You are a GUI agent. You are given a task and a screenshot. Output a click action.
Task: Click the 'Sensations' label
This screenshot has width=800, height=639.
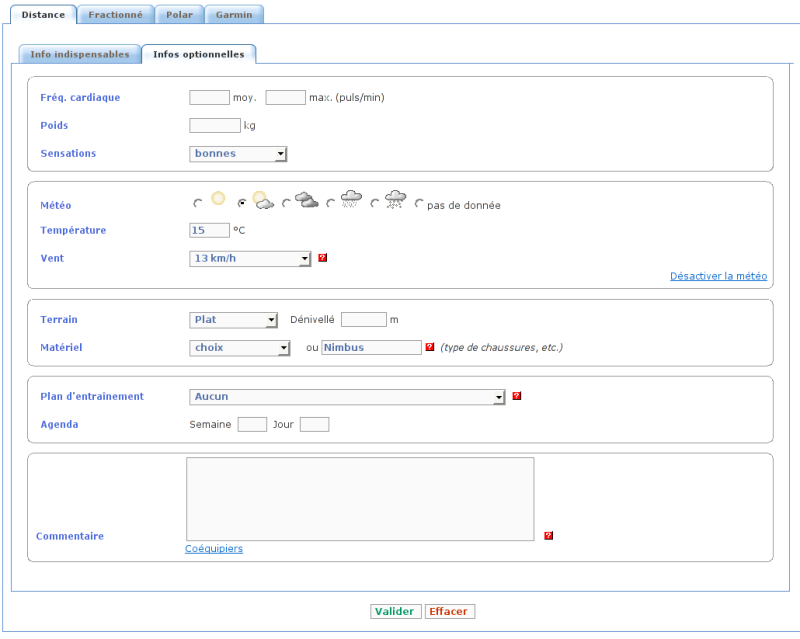click(x=68, y=153)
